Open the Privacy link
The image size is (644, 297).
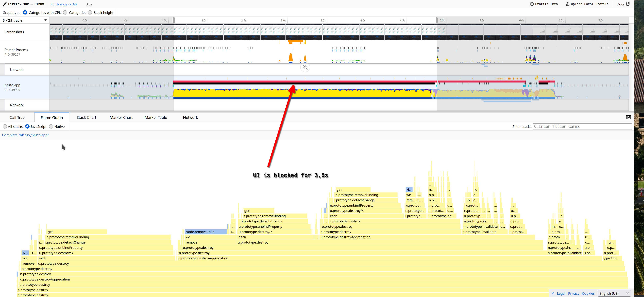[x=574, y=293]
